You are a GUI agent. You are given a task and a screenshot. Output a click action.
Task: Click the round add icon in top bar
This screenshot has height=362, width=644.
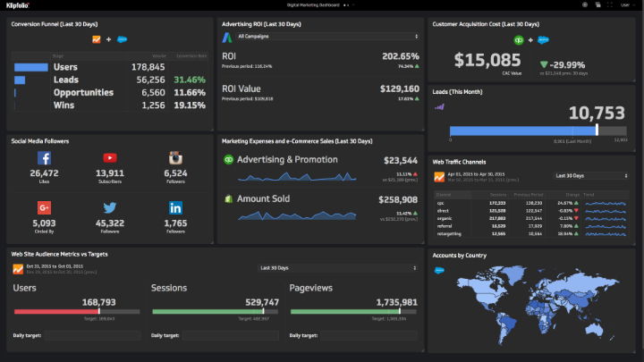[584, 5]
